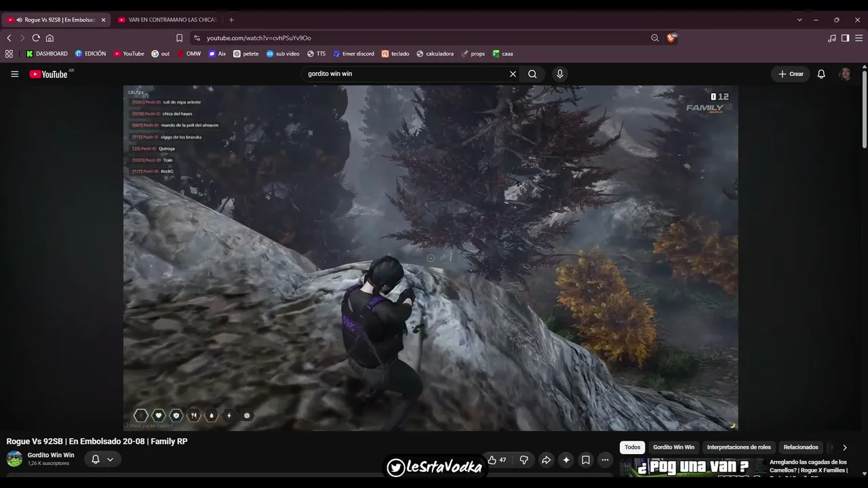The height and width of the screenshot is (488, 868).
Task: Open the sparkle Ask button
Action: pos(566,460)
